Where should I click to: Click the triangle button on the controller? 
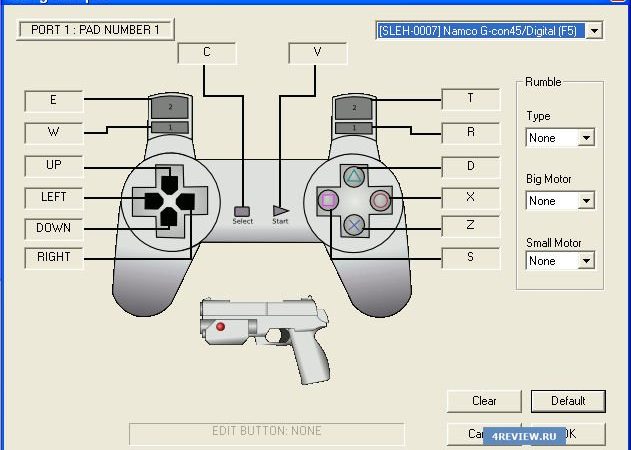coord(354,177)
